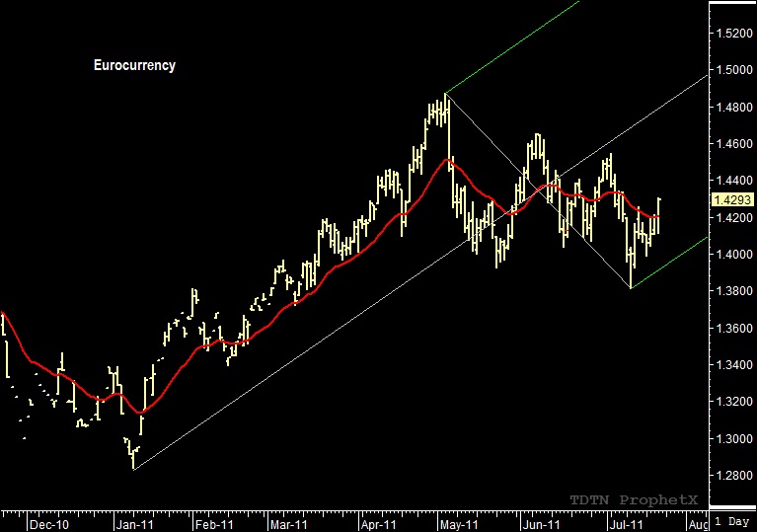Click the Feb-11 date label
The height and width of the screenshot is (532, 757).
pos(214,525)
